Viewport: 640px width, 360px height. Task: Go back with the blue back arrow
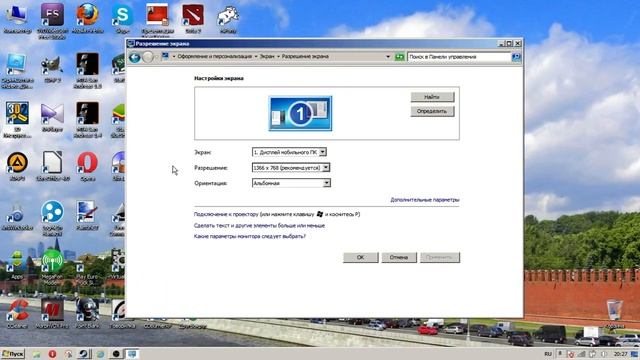(135, 57)
